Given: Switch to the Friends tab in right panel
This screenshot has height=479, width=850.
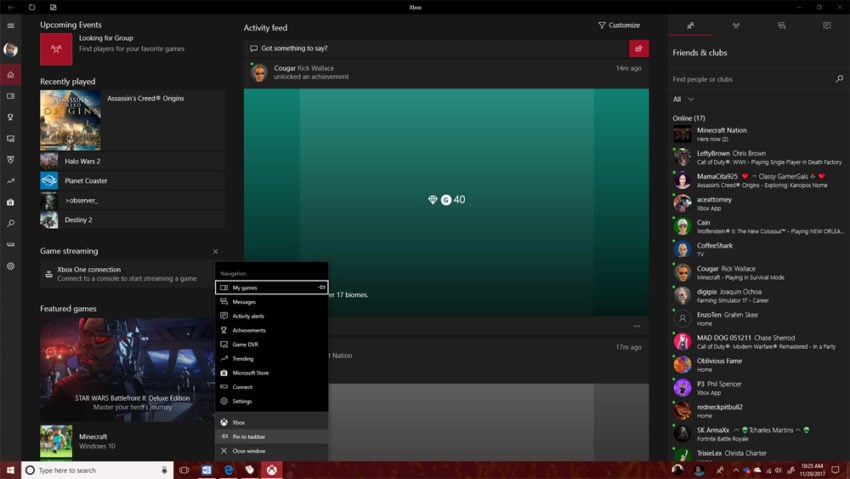Looking at the screenshot, I should [x=691, y=25].
